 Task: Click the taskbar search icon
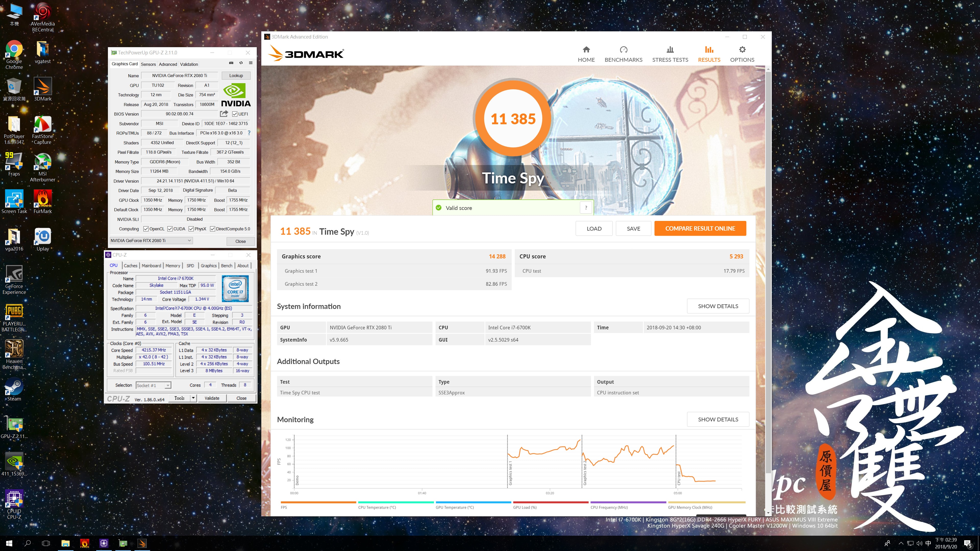(x=27, y=543)
